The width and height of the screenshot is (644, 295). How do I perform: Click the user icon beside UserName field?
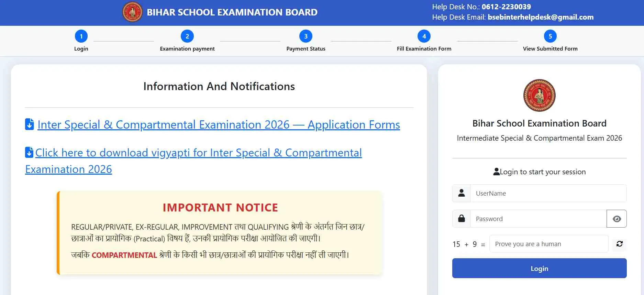click(x=462, y=193)
